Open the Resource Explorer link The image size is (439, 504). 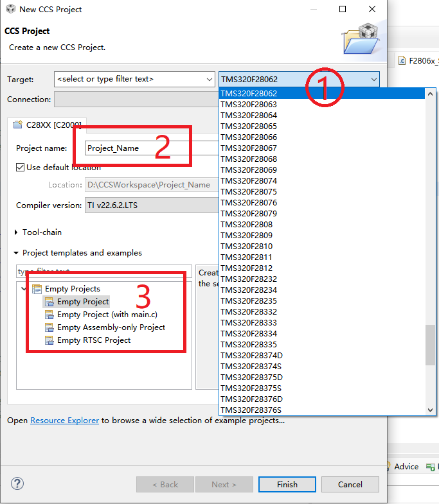(x=64, y=421)
